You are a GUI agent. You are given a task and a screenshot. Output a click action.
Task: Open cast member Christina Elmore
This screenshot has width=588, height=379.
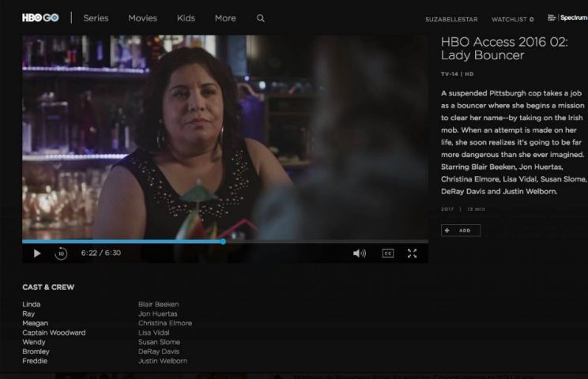tap(165, 323)
